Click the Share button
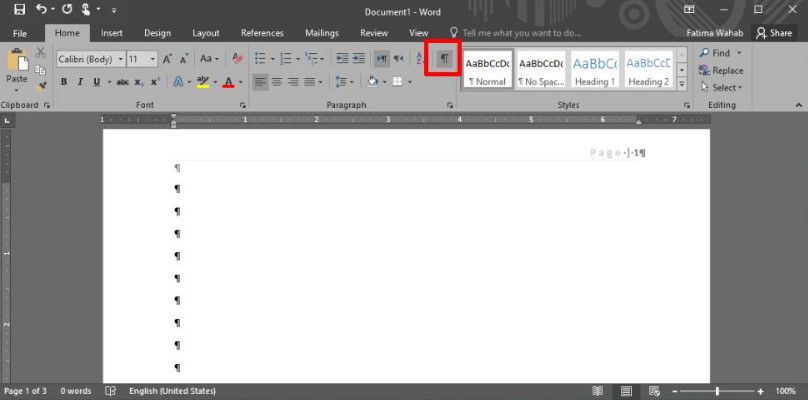Image resolution: width=808 pixels, height=400 pixels. [x=774, y=33]
